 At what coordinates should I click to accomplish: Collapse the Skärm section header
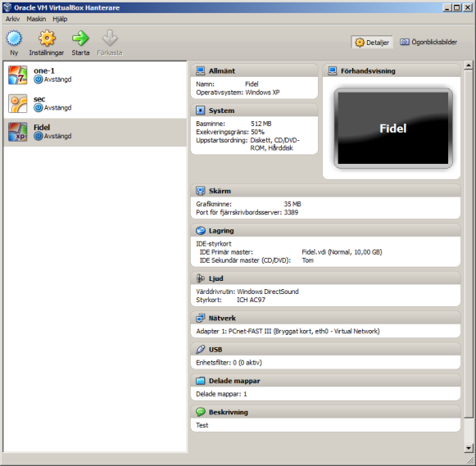(x=325, y=191)
